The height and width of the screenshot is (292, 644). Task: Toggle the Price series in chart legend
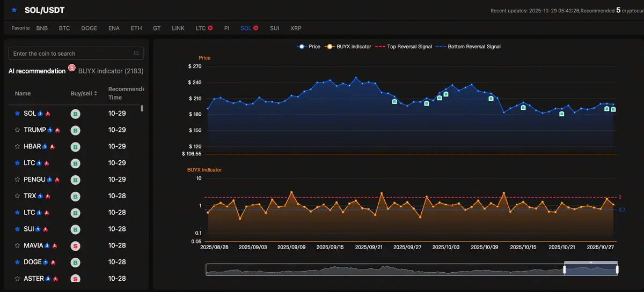tap(309, 47)
